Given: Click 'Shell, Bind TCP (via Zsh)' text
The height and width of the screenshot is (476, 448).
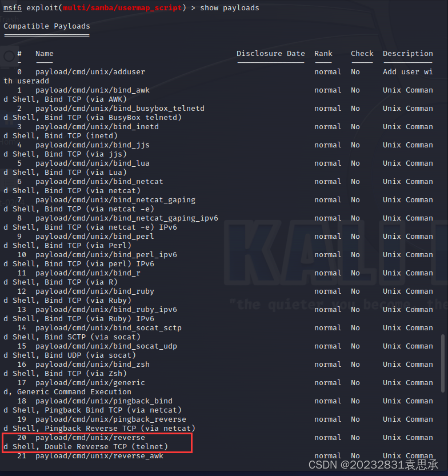Looking at the screenshot, I should point(70,373).
